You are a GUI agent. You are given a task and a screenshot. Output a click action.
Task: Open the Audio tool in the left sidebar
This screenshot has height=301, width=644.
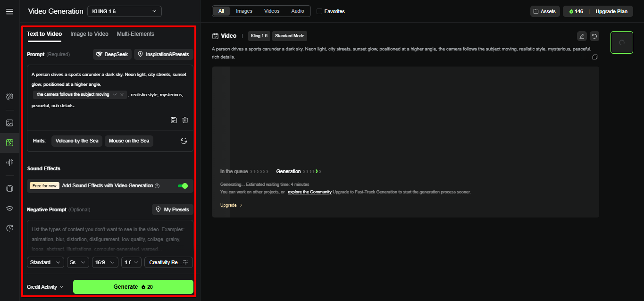(x=9, y=163)
